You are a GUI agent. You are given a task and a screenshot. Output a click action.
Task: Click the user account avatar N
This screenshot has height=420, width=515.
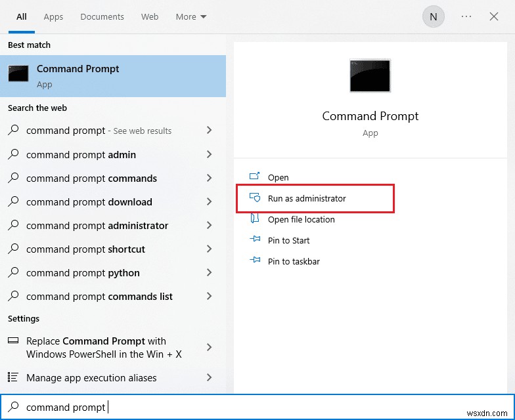pos(433,17)
